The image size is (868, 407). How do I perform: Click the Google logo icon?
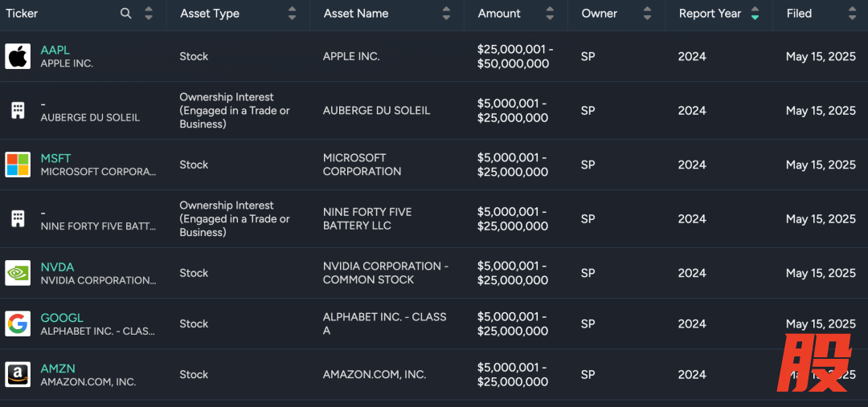[18, 324]
